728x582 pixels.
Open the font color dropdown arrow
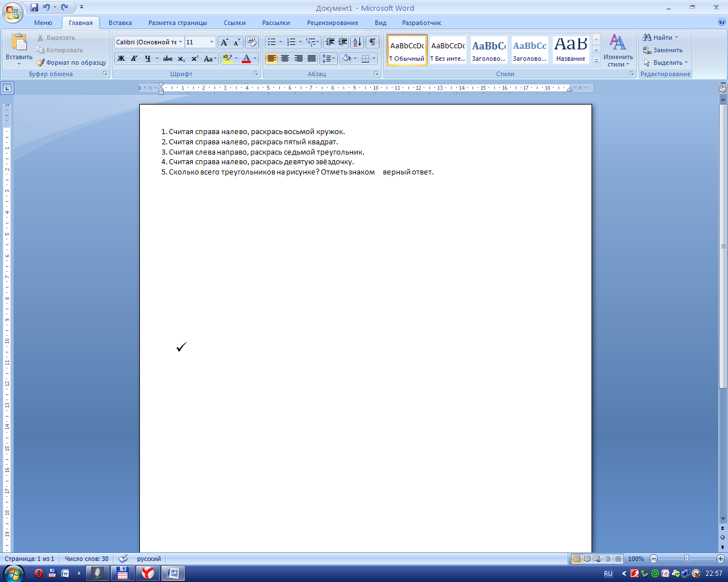255,59
